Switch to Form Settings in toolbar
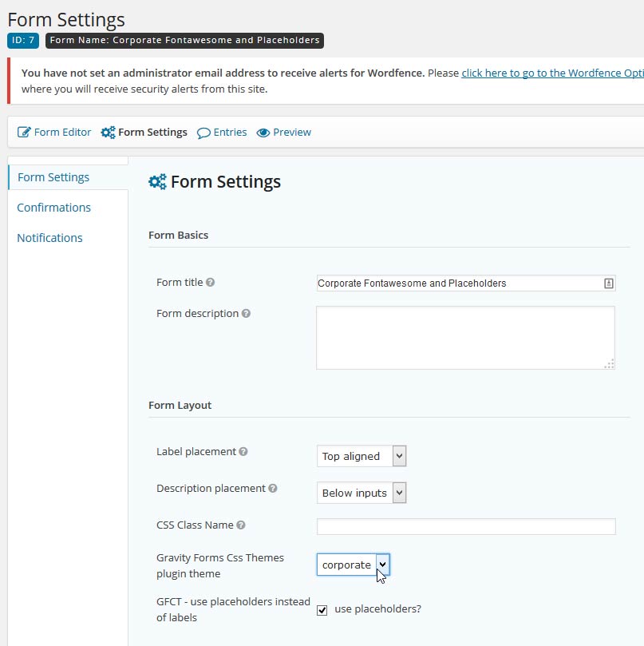The width and height of the screenshot is (644, 646). [x=144, y=133]
